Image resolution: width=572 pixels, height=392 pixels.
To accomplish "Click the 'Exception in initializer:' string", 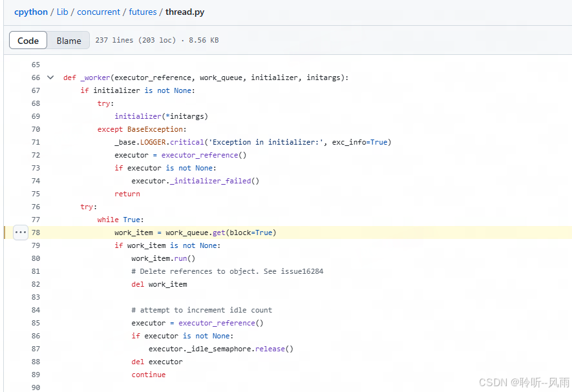I will click(266, 142).
